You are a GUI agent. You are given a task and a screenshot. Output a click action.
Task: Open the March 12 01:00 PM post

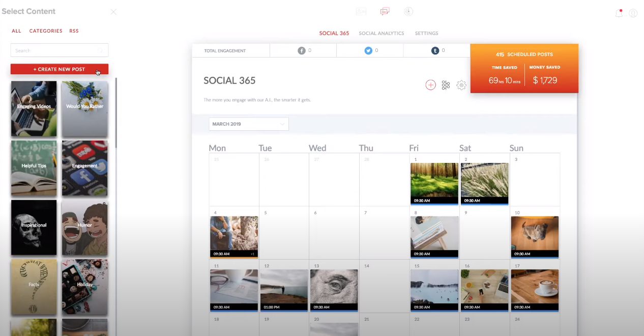click(x=284, y=290)
